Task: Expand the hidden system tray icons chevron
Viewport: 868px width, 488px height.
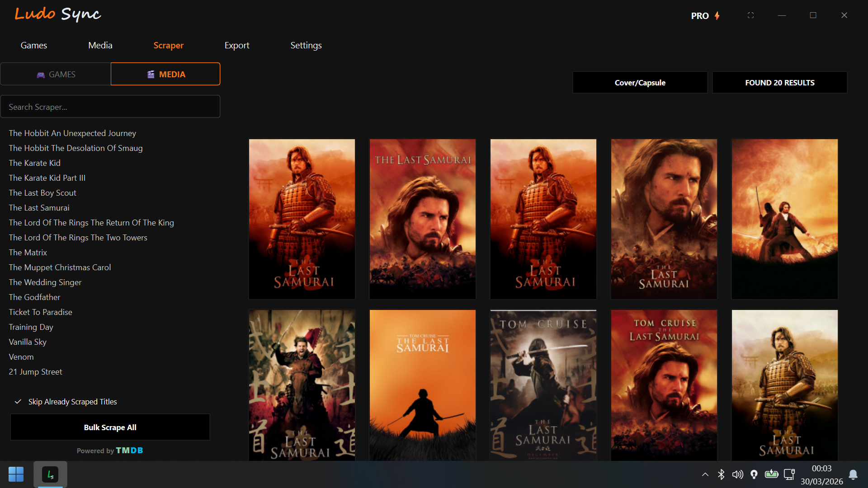Action: [x=705, y=474]
